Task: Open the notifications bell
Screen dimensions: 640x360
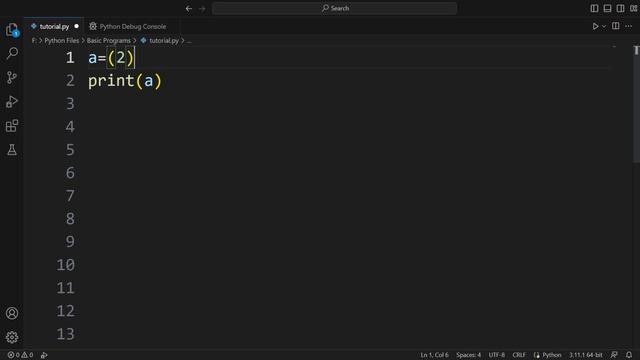Action: tap(629, 355)
